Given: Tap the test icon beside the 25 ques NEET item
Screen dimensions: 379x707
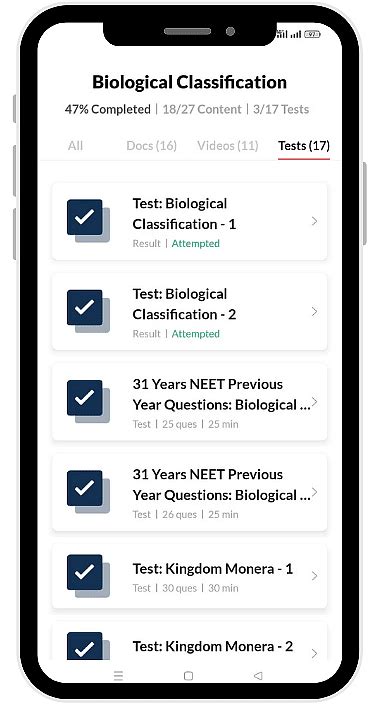Looking at the screenshot, I should (88, 401).
